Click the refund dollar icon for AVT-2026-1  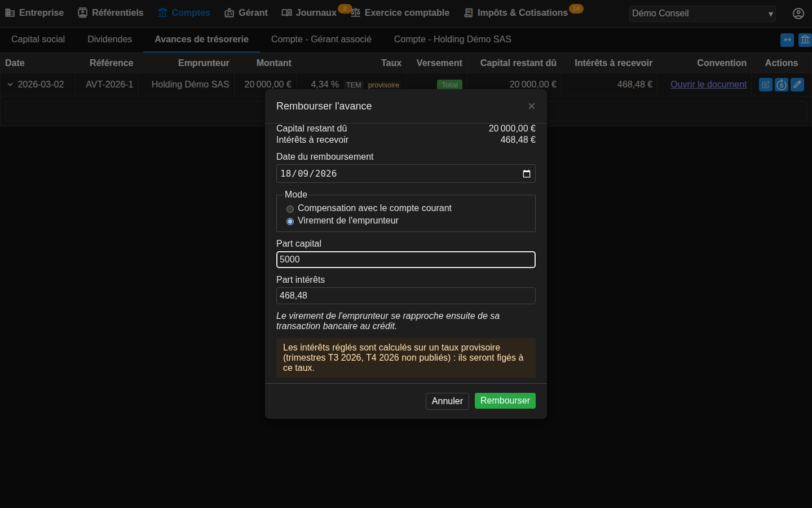(781, 85)
